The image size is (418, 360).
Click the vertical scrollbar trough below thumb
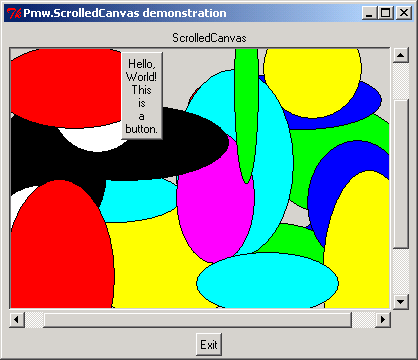pos(401,271)
